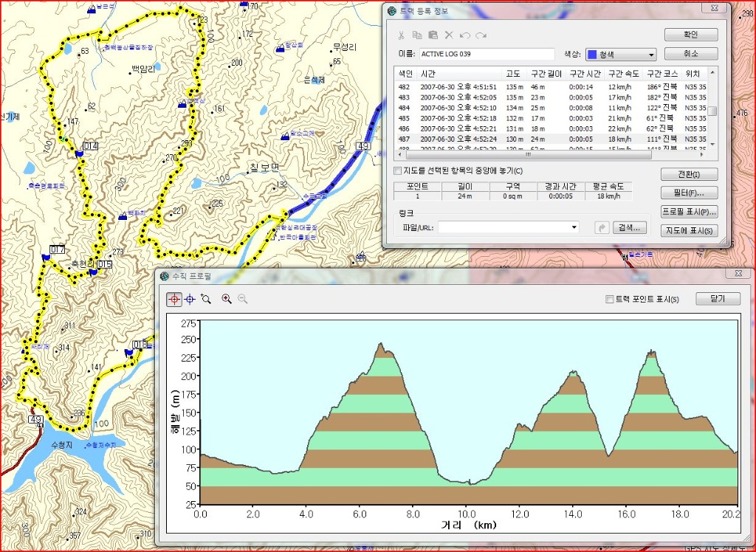
Task: Click the Copy icon in track toolbar
Action: [417, 35]
